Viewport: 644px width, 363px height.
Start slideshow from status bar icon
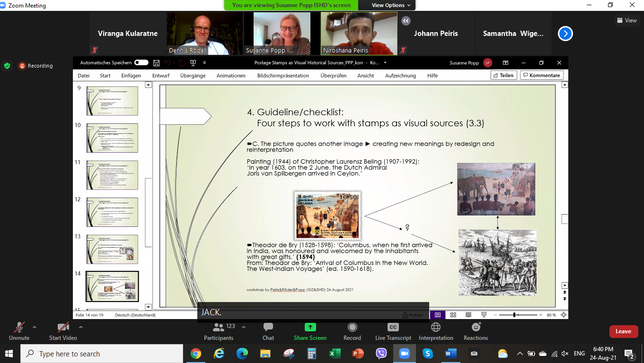(484, 315)
